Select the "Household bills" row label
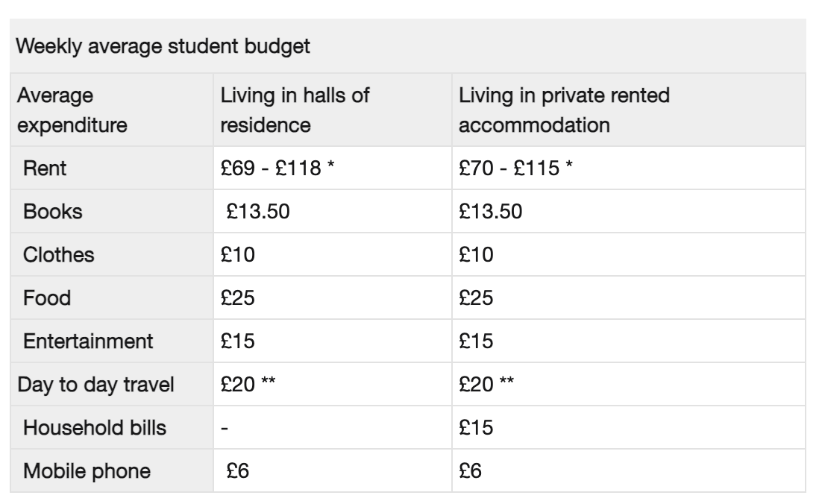 (x=95, y=428)
